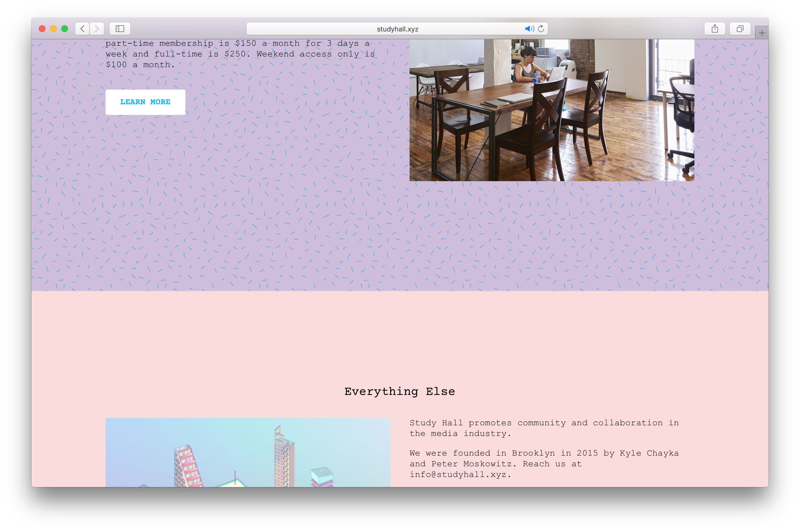Reload the studyhall.xyz page
The image size is (800, 532).
pyautogui.click(x=541, y=29)
